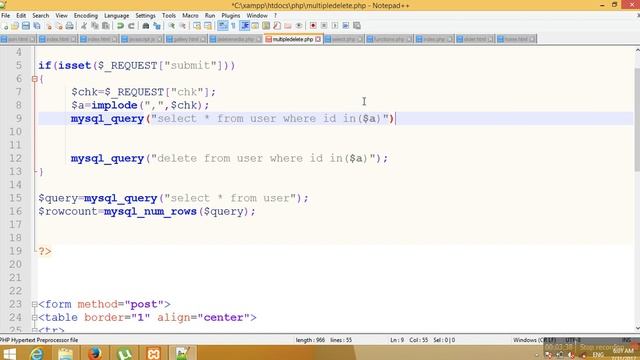Click the Windows (CR LF) status entry

point(534,340)
